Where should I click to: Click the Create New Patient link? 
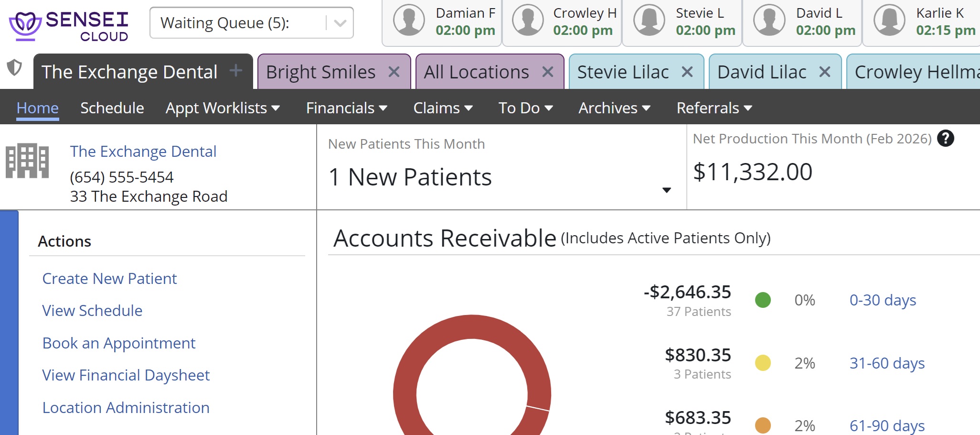[x=109, y=279]
